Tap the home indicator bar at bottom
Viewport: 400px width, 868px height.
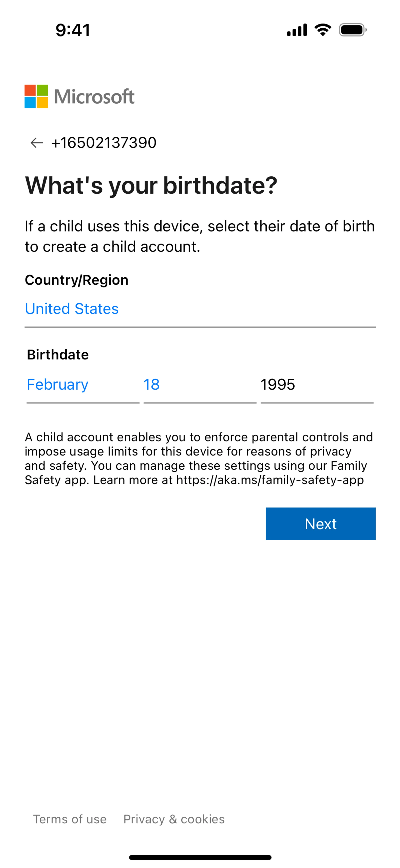pos(200,857)
